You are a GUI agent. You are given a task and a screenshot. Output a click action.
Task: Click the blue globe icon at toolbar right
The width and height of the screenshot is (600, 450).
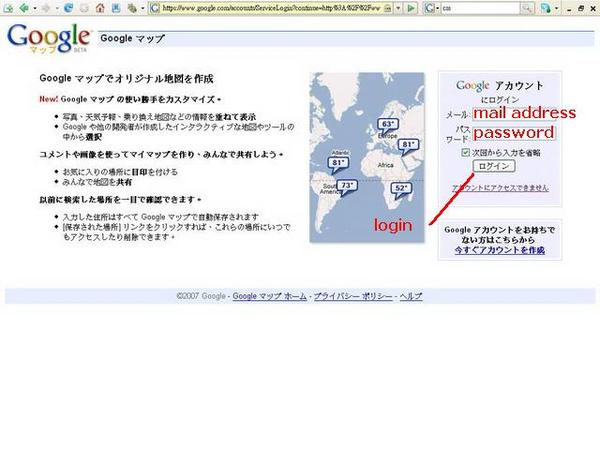(x=546, y=8)
